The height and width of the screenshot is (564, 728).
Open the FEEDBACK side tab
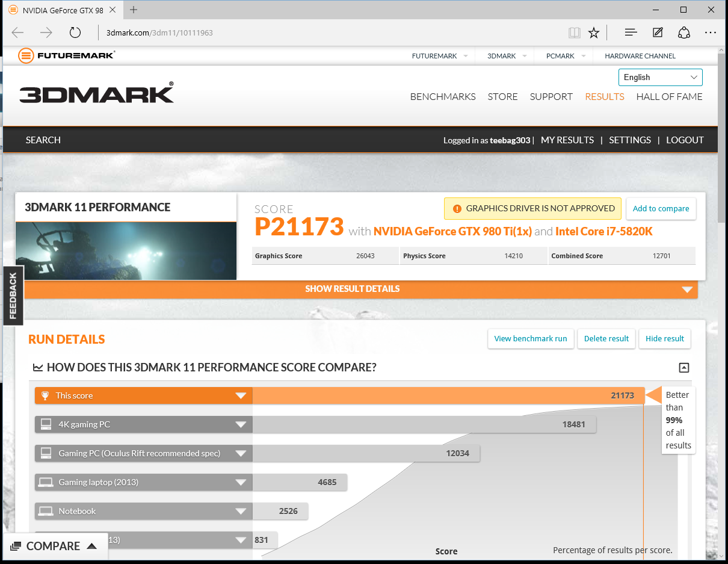[x=13, y=295]
